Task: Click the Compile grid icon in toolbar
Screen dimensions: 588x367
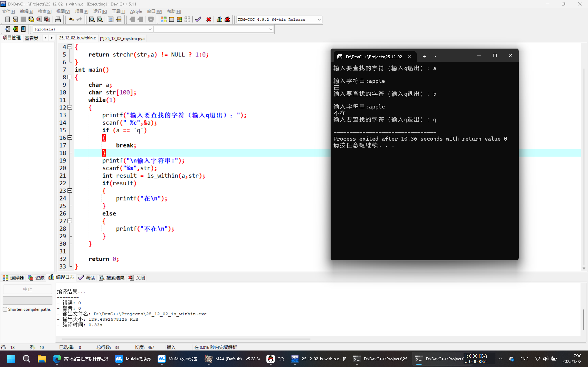Action: (164, 19)
